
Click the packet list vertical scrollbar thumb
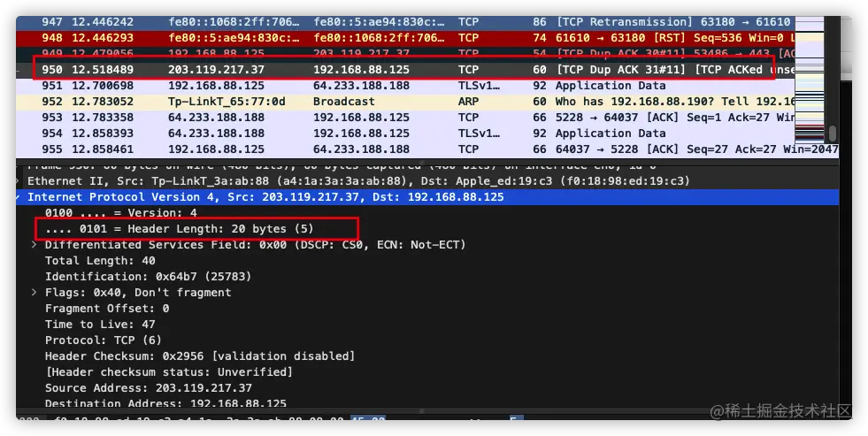tap(832, 134)
